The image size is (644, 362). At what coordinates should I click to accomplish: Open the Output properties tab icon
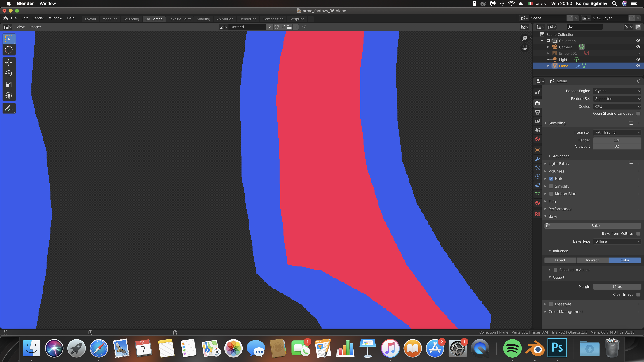point(538,112)
